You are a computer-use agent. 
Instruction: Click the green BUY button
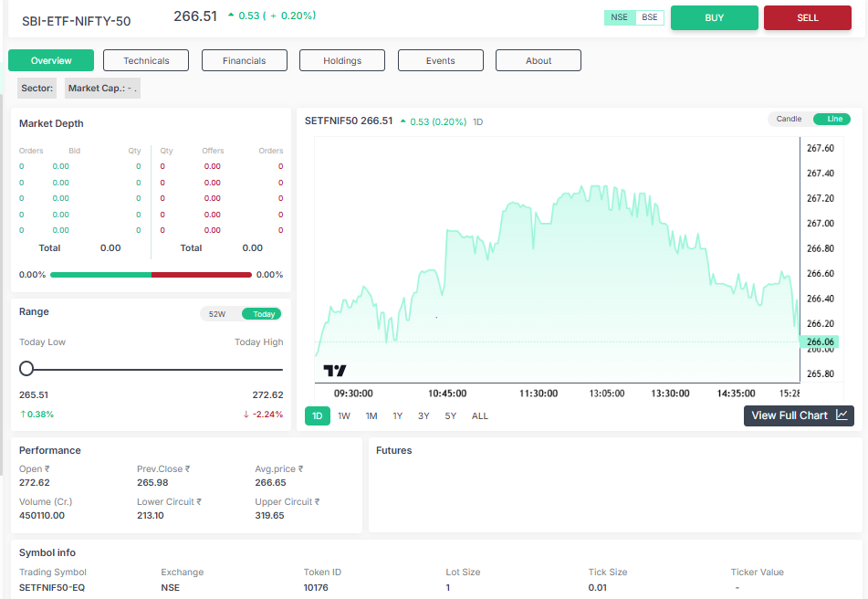point(714,17)
